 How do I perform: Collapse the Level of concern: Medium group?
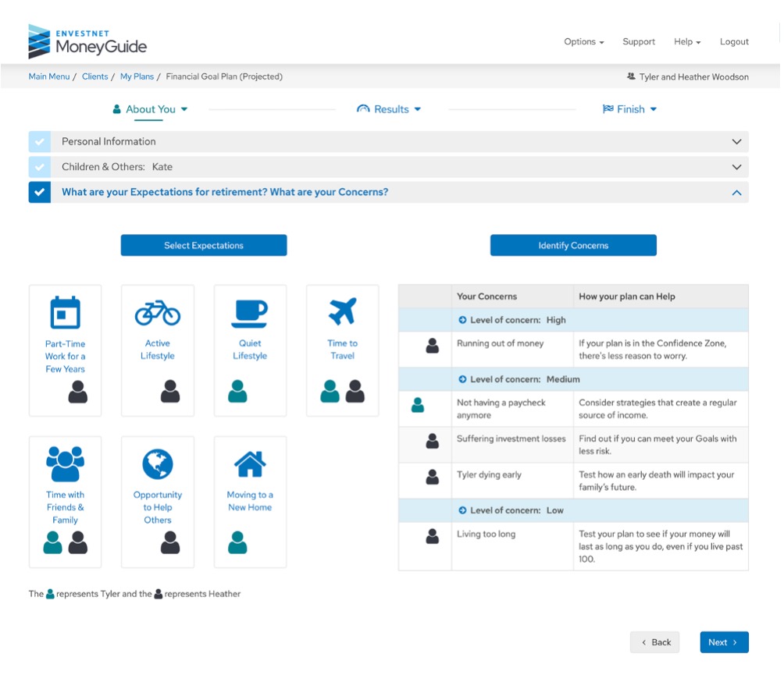click(x=462, y=379)
